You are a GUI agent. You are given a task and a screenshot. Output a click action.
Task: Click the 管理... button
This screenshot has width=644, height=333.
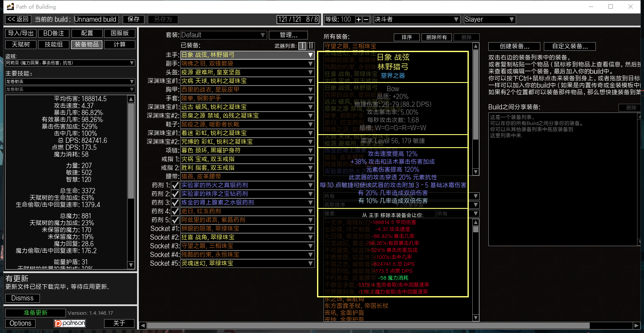[x=288, y=35]
